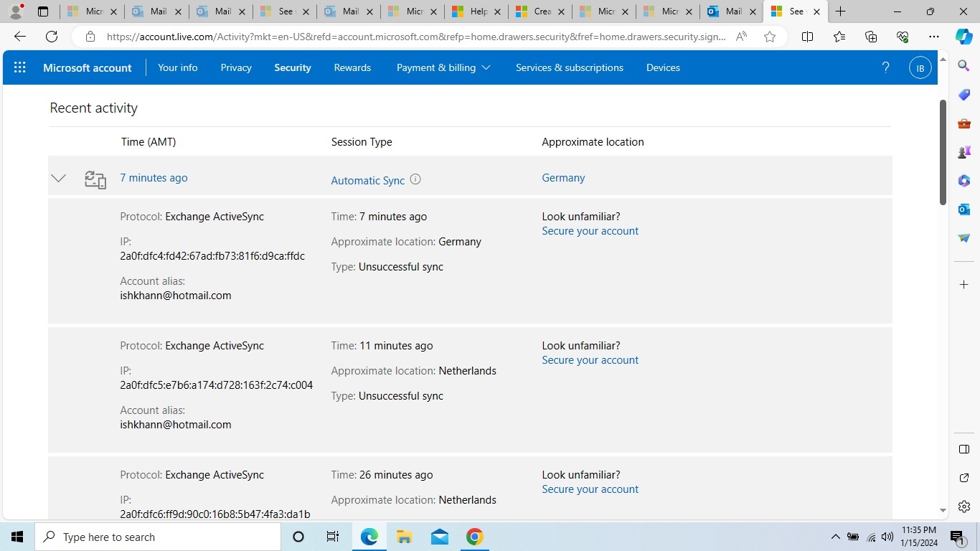980x551 pixels.
Task: Click the Windows taskbar search box
Action: click(x=158, y=537)
